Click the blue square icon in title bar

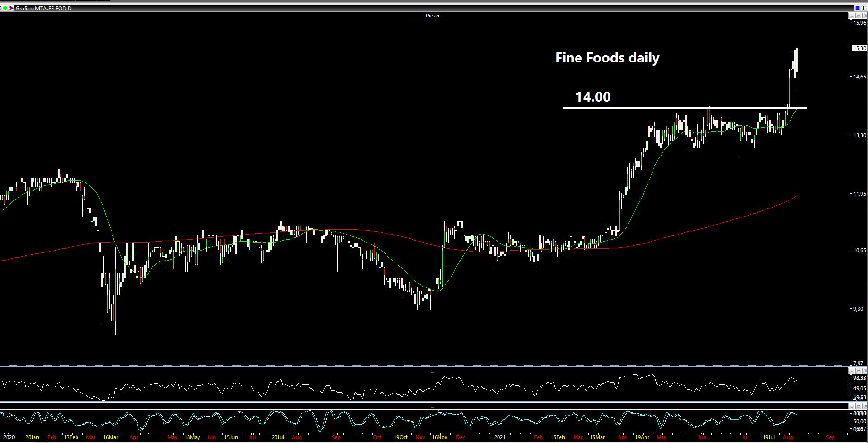pyautogui.click(x=858, y=8)
